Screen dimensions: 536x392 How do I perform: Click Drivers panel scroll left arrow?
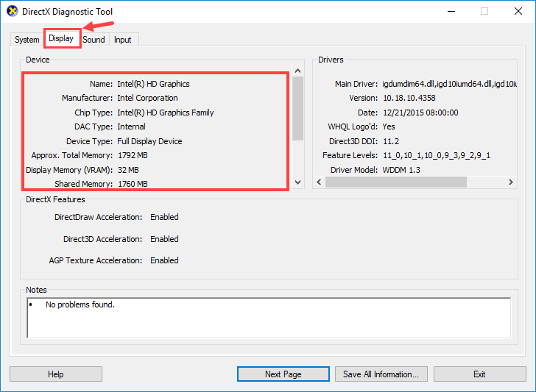(x=319, y=182)
